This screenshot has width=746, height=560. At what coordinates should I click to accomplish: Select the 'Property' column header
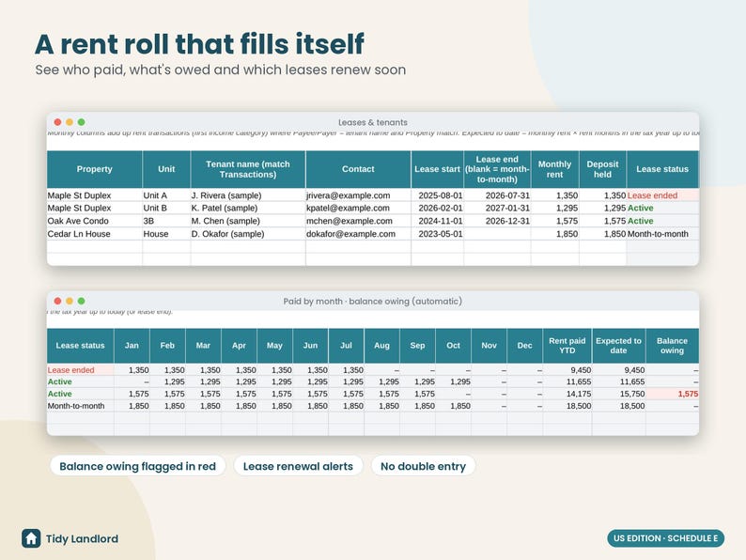94,169
